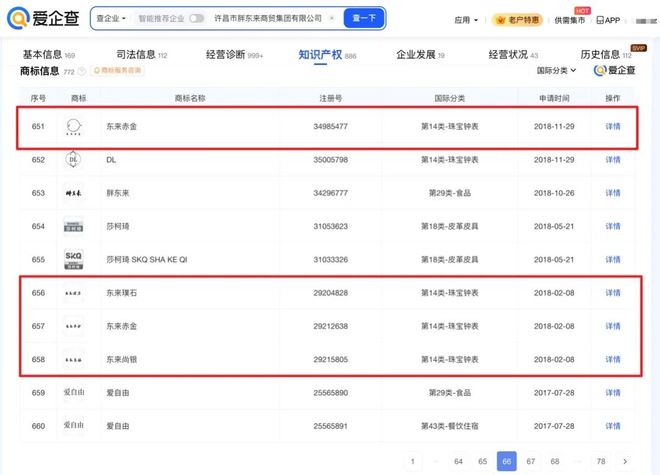Switch to the 司法信息 tab

[135, 54]
